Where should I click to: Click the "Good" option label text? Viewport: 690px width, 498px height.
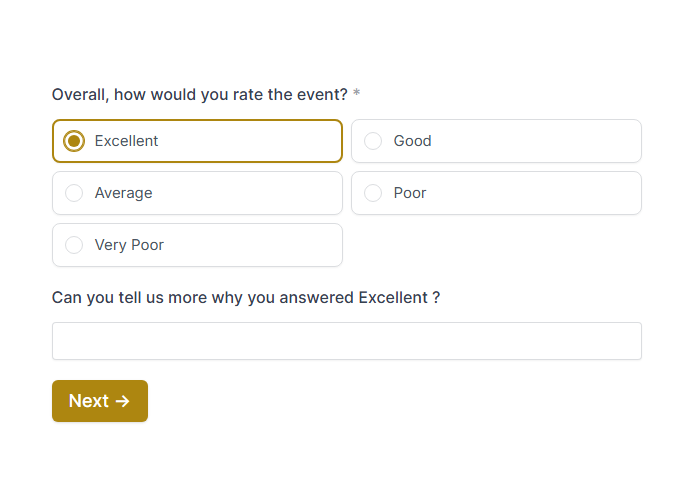click(x=412, y=141)
